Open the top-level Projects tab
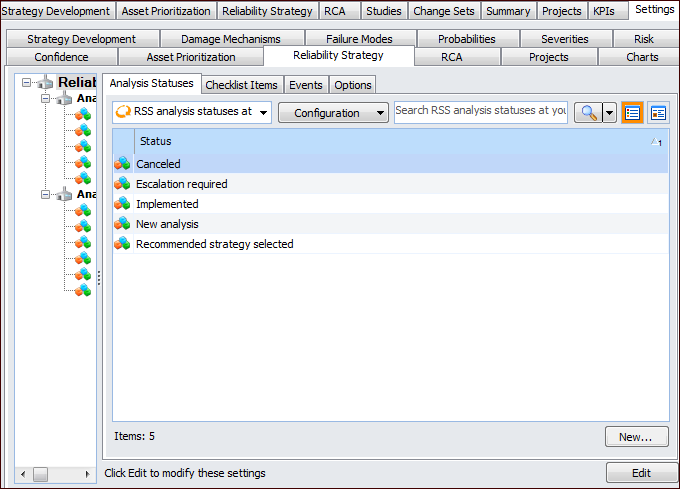 [x=562, y=11]
